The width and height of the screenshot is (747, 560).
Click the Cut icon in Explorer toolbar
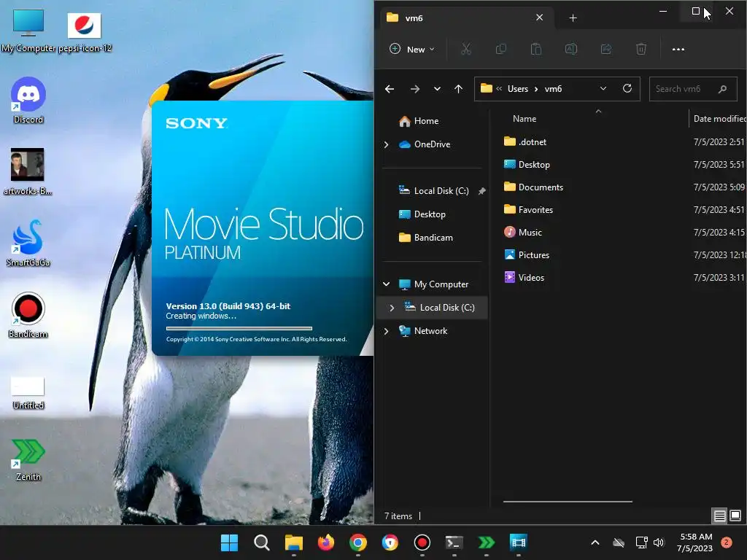point(466,49)
